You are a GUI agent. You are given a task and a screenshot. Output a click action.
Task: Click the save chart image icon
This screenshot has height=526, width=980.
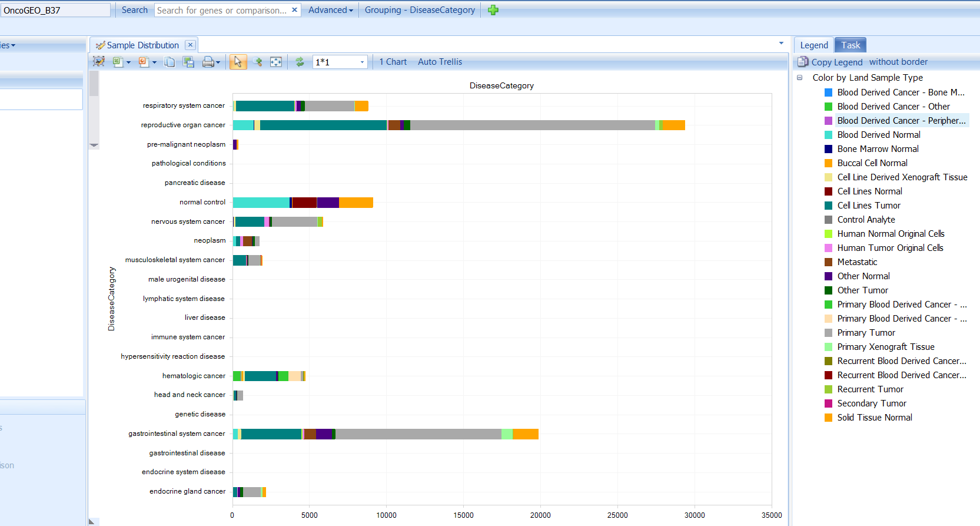(x=188, y=62)
